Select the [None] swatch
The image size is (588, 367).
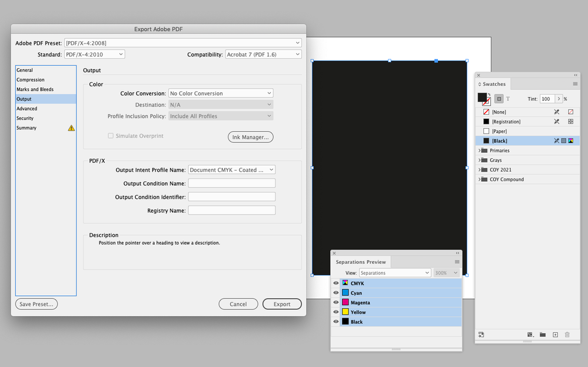pos(527,112)
